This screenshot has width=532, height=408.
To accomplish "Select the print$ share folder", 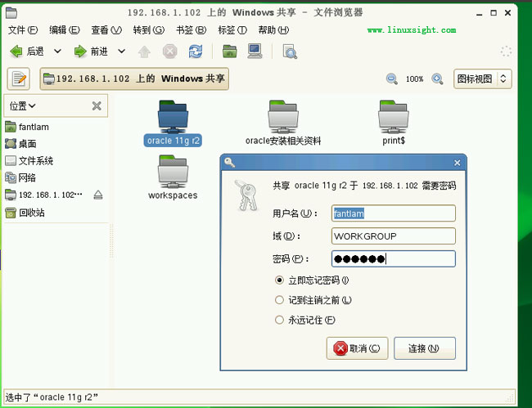I will [x=394, y=123].
